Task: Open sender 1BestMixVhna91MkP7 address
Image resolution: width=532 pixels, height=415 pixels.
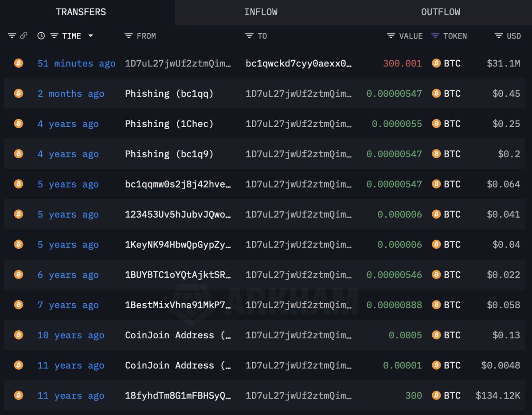Action: pos(178,305)
